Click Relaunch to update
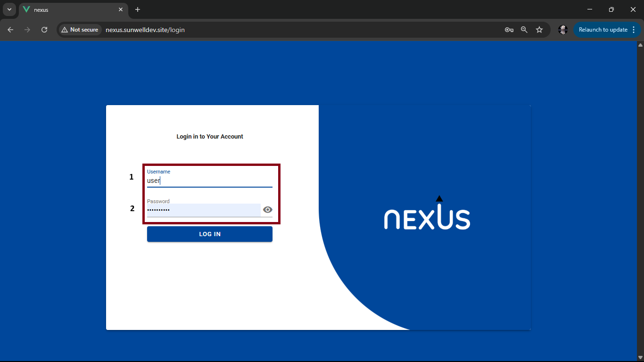 click(604, 30)
